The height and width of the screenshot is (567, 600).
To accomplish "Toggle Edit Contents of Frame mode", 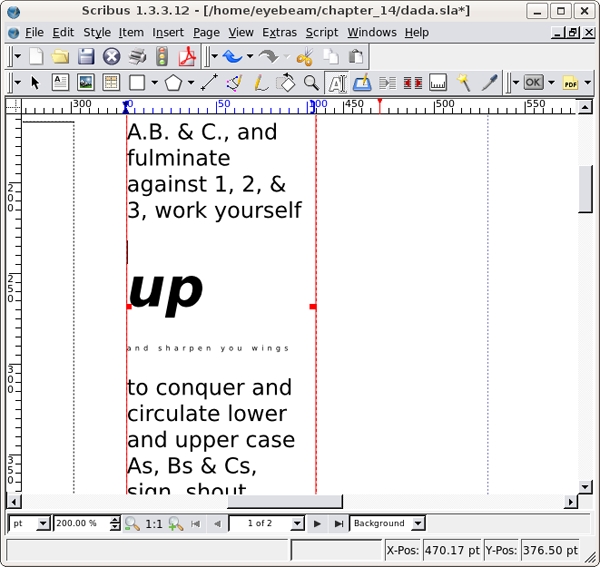I will [x=337, y=83].
